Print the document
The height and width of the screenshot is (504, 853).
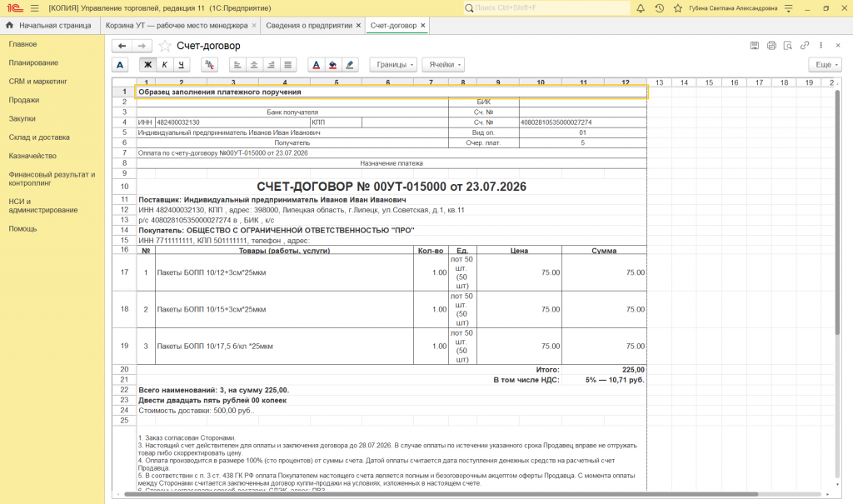[771, 46]
